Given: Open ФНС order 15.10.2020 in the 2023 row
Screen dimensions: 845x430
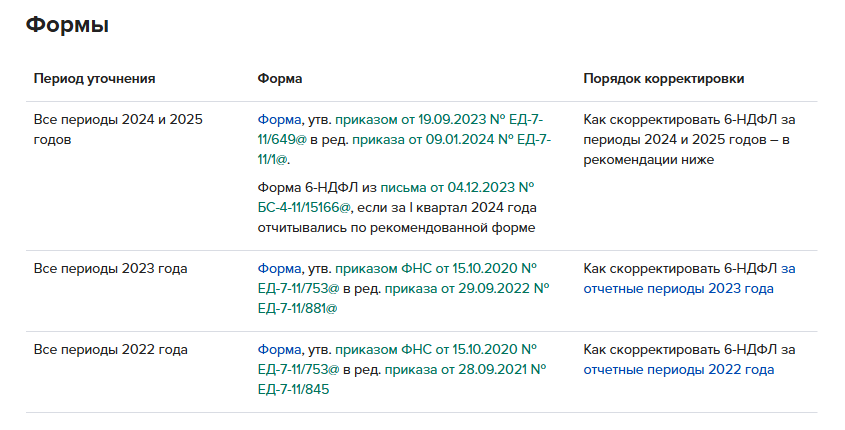Looking at the screenshot, I should click(x=436, y=268).
